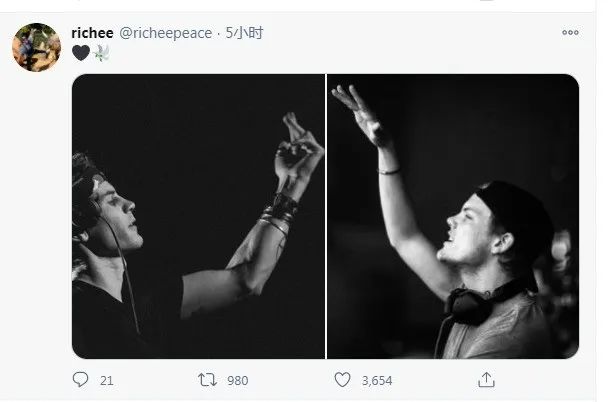The image size is (612, 402).
Task: View the reply count 21
Action: click(107, 381)
